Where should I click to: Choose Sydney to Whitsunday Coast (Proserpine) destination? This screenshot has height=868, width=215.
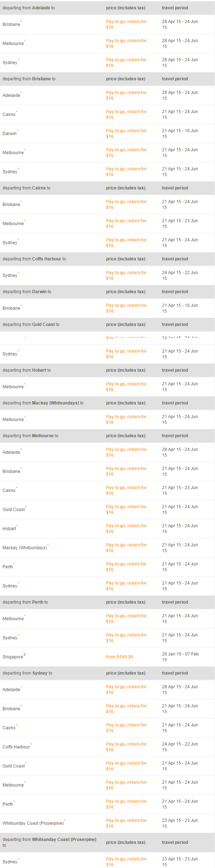click(33, 823)
